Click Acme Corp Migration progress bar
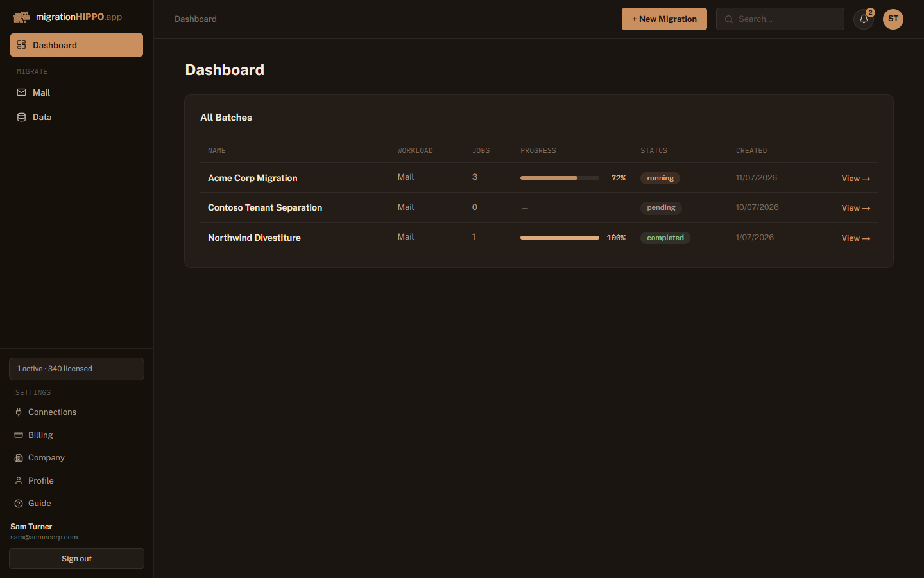 click(560, 178)
